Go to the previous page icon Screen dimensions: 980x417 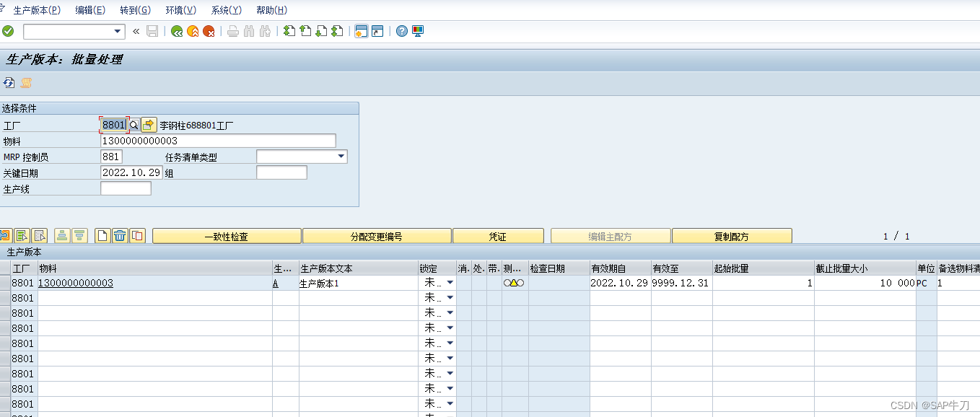coord(305,31)
